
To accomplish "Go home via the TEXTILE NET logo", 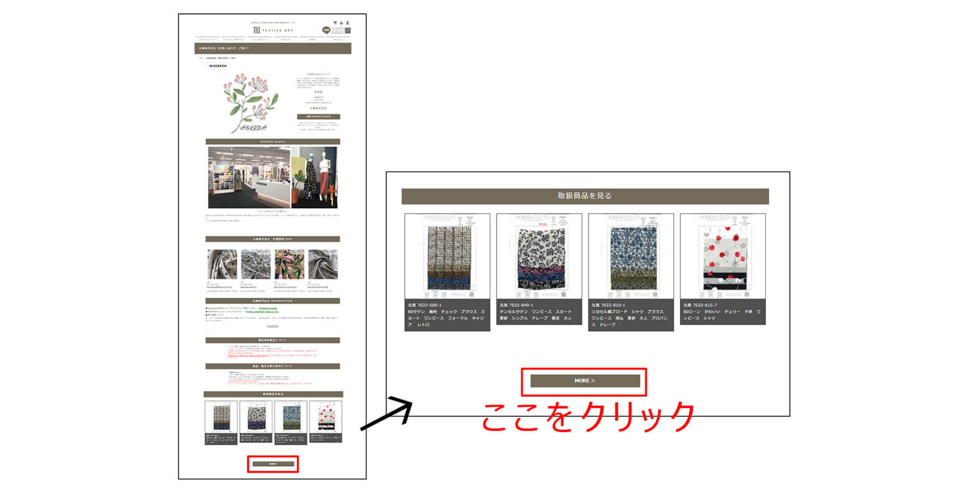I will tap(273, 30).
